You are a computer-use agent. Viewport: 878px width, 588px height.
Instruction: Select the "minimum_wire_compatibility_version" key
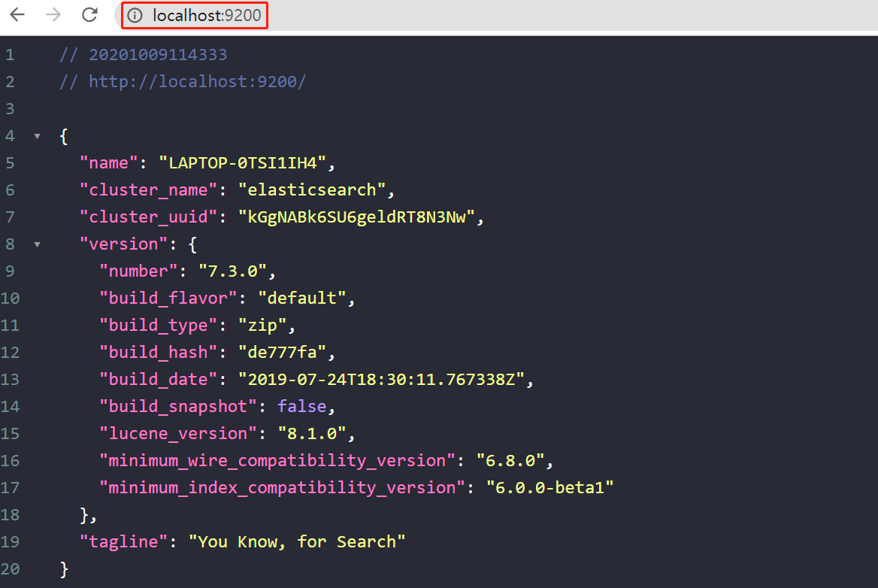tap(277, 461)
